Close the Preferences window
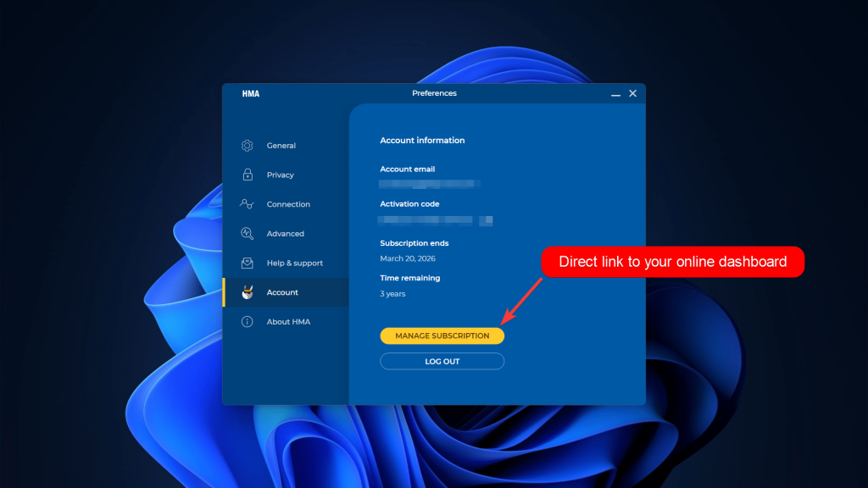868x488 pixels. pyautogui.click(x=632, y=93)
